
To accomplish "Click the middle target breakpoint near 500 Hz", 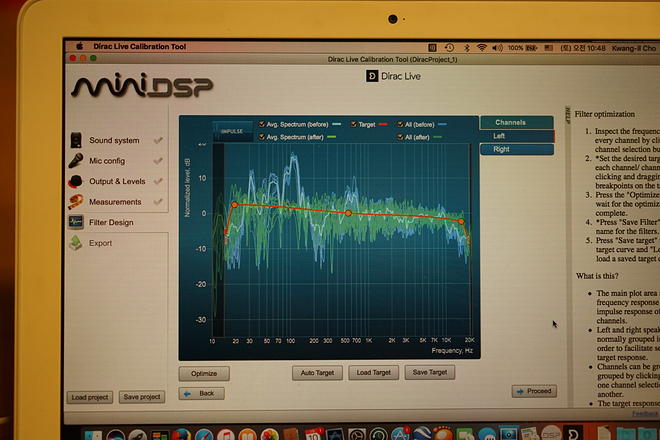I will [349, 213].
